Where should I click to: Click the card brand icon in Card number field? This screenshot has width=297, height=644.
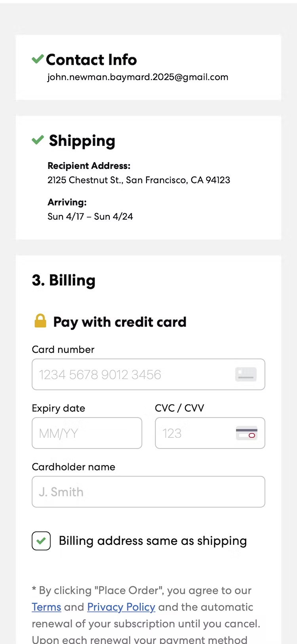(246, 374)
